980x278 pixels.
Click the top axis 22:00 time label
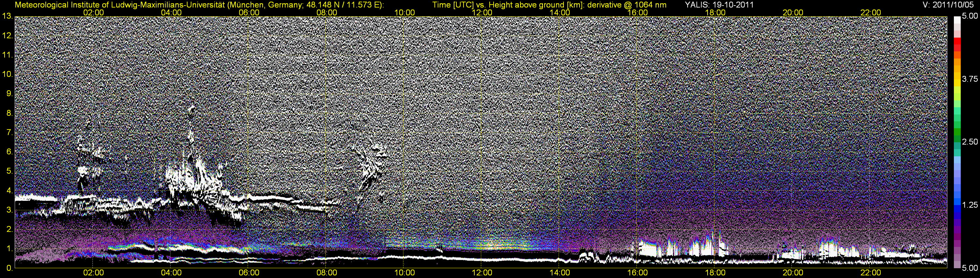[871, 12]
